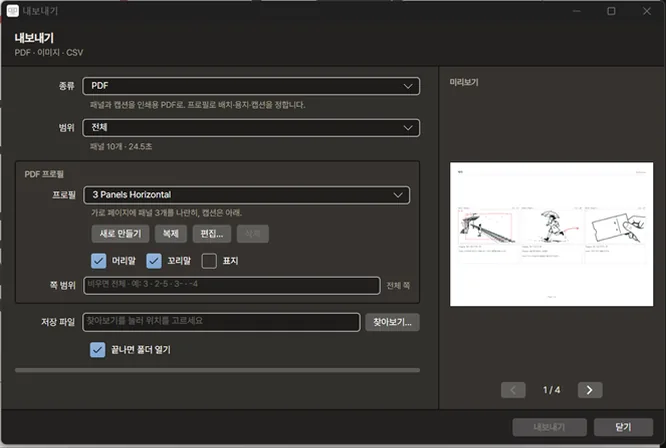Click the 내보내기 export button
This screenshot has height=448, width=666.
[x=549, y=427]
